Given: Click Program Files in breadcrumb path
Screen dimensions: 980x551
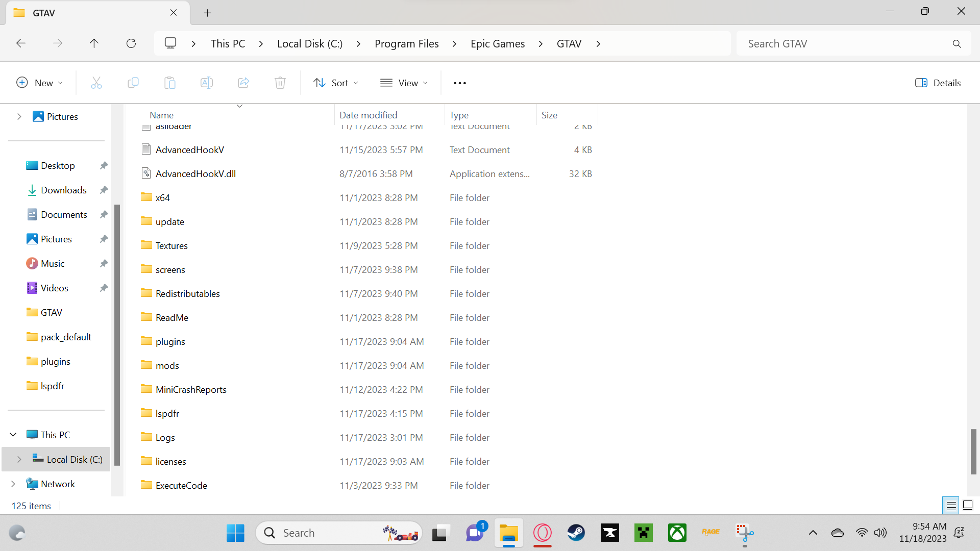Looking at the screenshot, I should coord(406,44).
